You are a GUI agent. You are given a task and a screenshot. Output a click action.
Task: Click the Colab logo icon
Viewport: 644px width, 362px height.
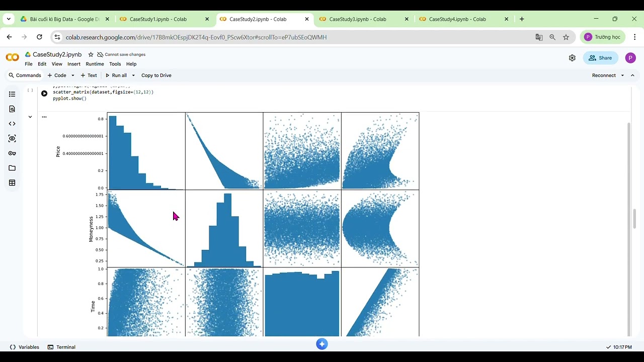point(13,57)
